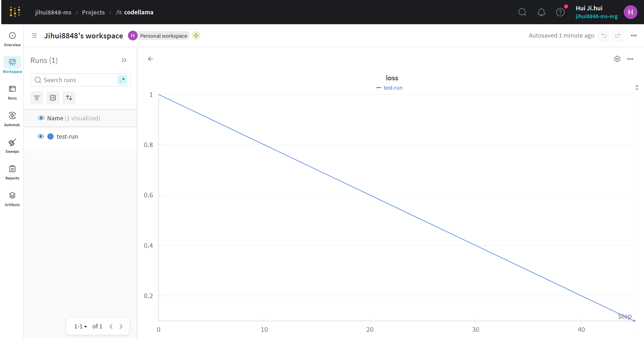Image resolution: width=644 pixels, height=352 pixels.
Task: Open the panel settings gear
Action: point(617,59)
